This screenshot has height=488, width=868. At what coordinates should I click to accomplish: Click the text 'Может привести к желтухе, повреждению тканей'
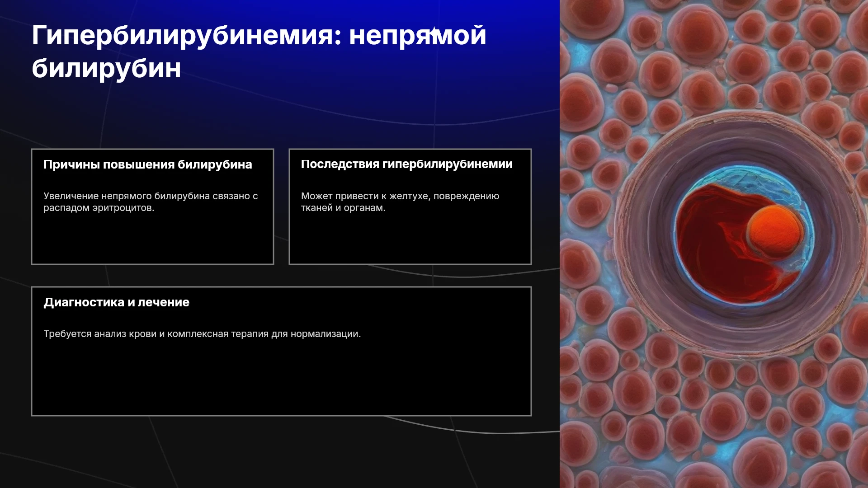point(400,202)
